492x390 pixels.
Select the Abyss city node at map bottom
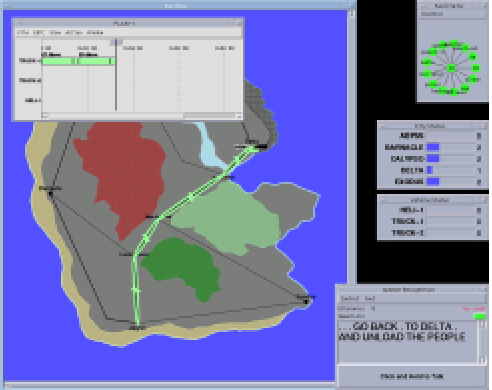pyautogui.click(x=137, y=324)
